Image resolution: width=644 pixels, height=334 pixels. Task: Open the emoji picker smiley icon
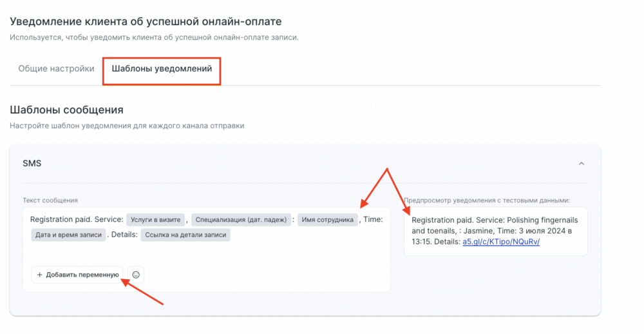click(x=136, y=275)
